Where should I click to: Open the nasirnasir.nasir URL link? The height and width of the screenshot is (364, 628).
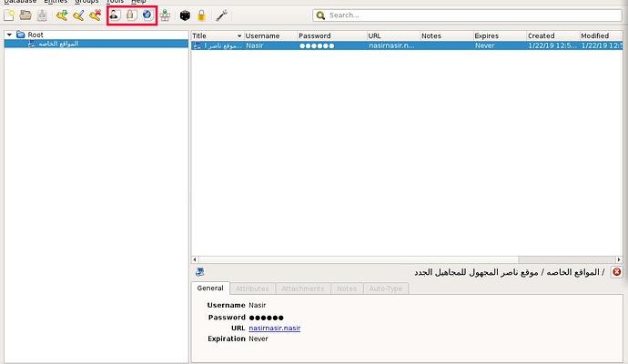click(x=274, y=328)
